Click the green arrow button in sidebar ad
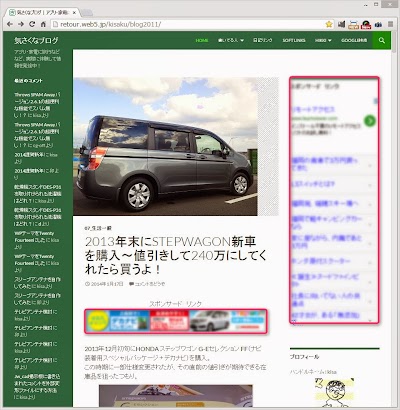This screenshot has height=410, width=400. tap(370, 121)
